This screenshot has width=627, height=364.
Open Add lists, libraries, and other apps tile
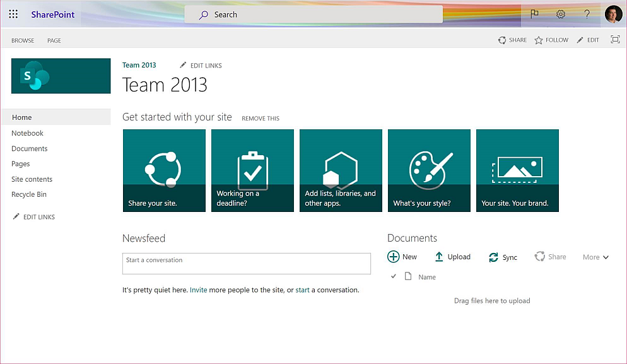pos(341,170)
